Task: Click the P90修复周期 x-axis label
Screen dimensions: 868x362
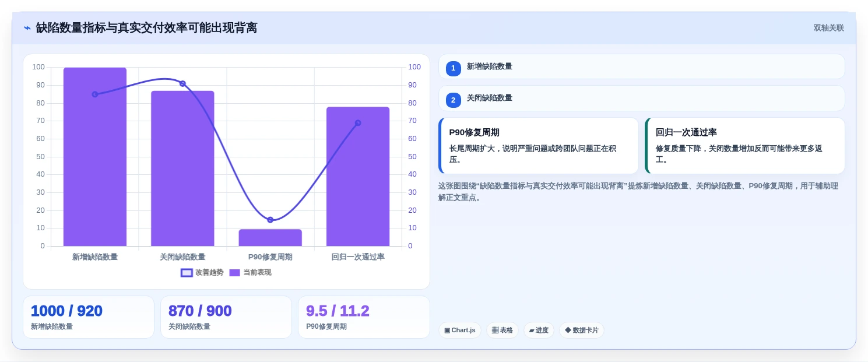Action: pyautogui.click(x=270, y=257)
